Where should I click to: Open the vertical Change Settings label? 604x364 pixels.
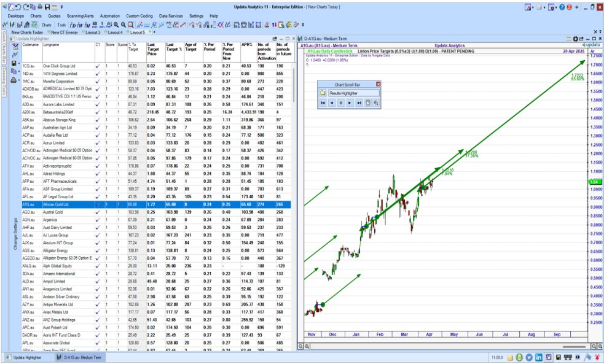click(15, 234)
